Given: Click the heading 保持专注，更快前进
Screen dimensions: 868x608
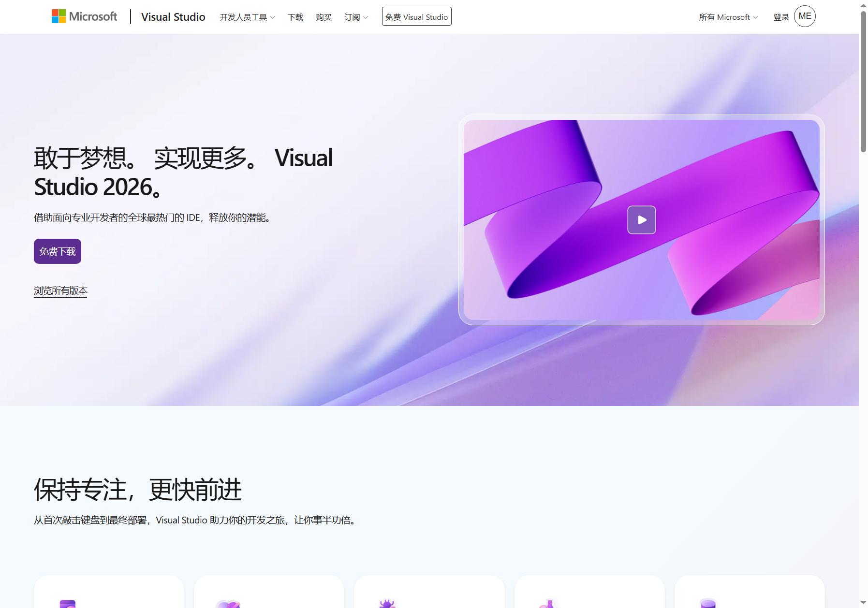Looking at the screenshot, I should coord(138,490).
